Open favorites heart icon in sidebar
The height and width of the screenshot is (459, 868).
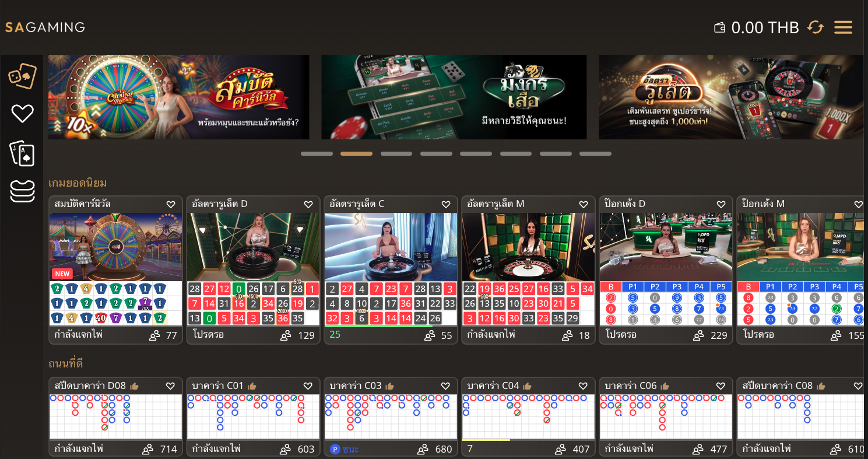point(22,114)
